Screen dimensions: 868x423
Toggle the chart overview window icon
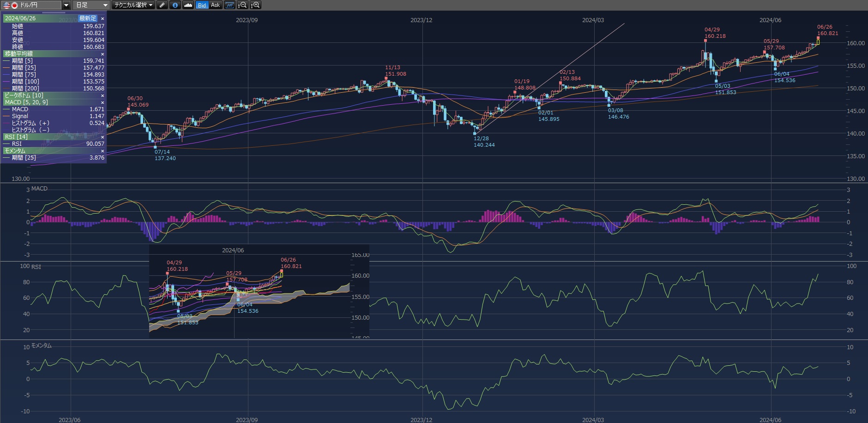tap(229, 5)
